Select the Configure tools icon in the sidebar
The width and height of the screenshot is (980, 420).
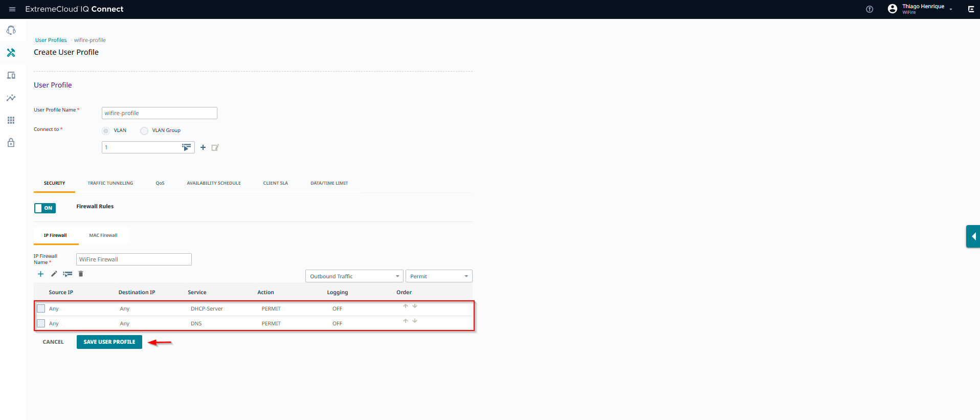[11, 53]
